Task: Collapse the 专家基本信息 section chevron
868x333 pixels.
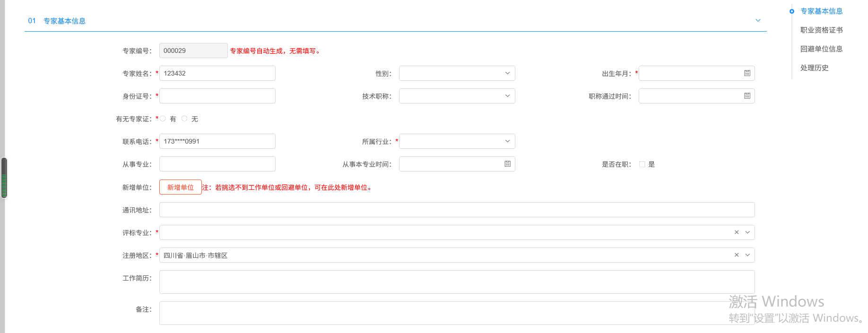Action: tap(758, 20)
